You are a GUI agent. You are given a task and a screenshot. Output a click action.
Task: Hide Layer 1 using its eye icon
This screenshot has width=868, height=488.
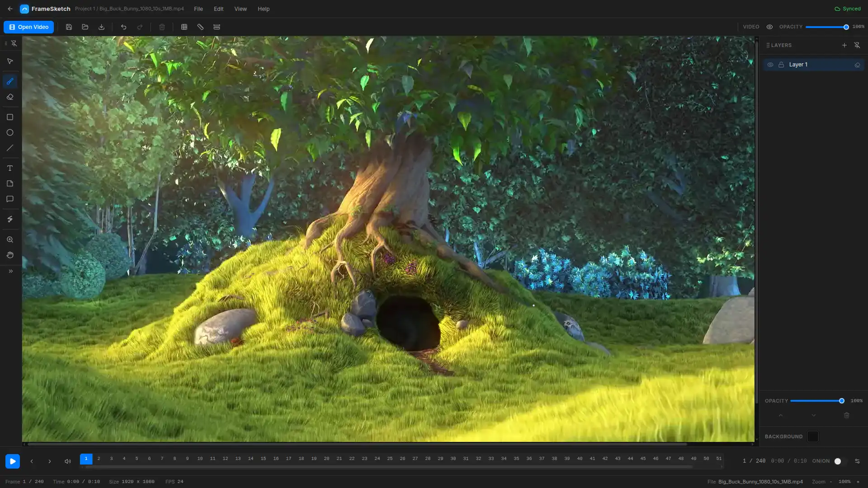[770, 65]
